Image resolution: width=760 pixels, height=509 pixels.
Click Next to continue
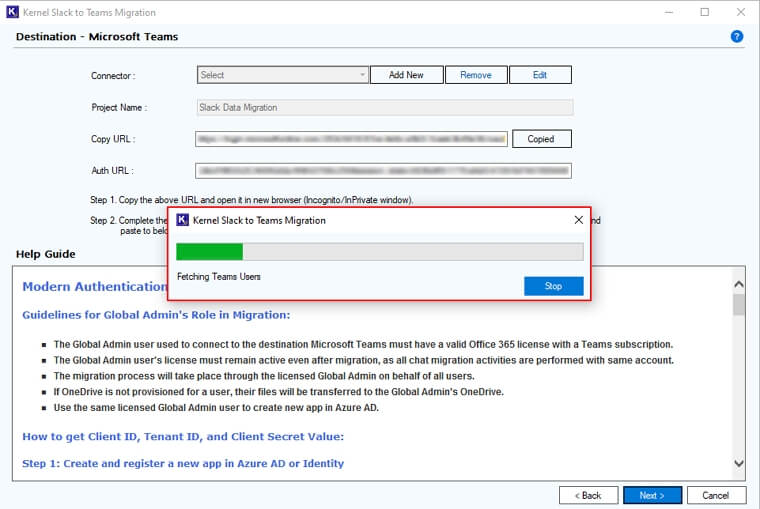click(652, 495)
